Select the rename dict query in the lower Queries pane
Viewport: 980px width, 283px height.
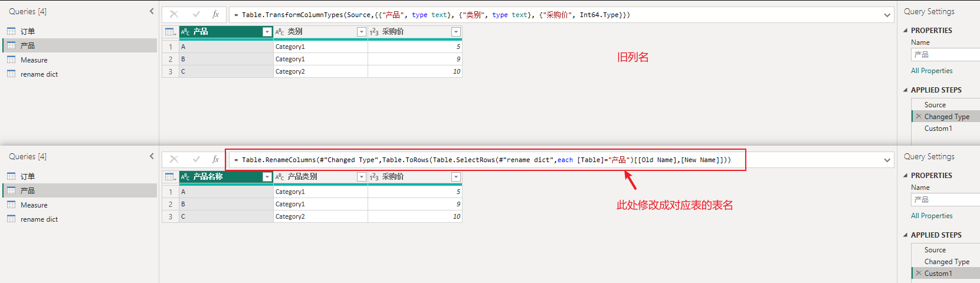pyautogui.click(x=39, y=219)
